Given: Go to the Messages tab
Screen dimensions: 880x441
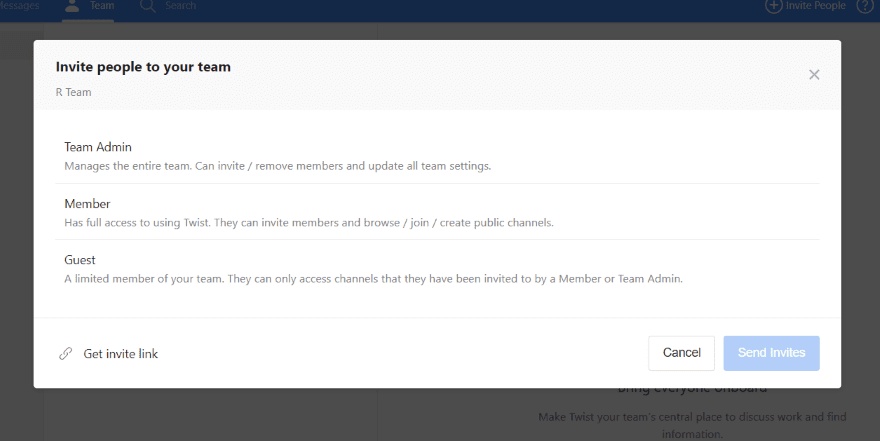Looking at the screenshot, I should pos(18,6).
